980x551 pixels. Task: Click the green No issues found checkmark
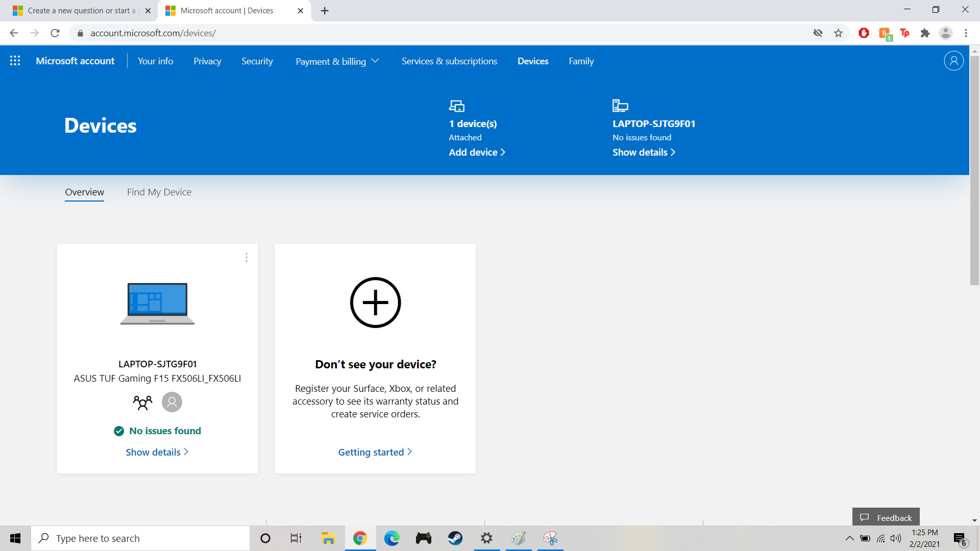tap(119, 431)
